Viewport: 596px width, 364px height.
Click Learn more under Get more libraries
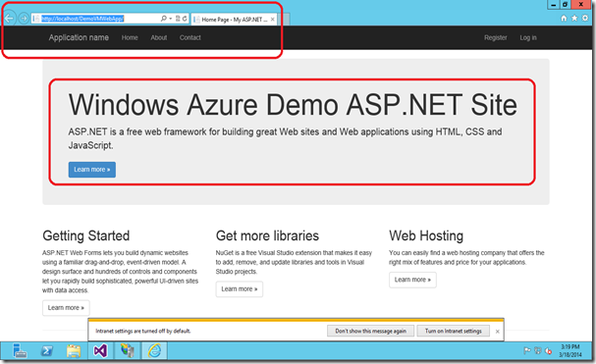point(240,289)
